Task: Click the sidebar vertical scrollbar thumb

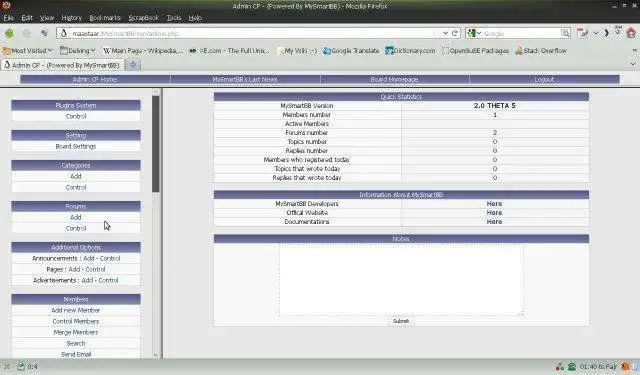Action: click(156, 144)
